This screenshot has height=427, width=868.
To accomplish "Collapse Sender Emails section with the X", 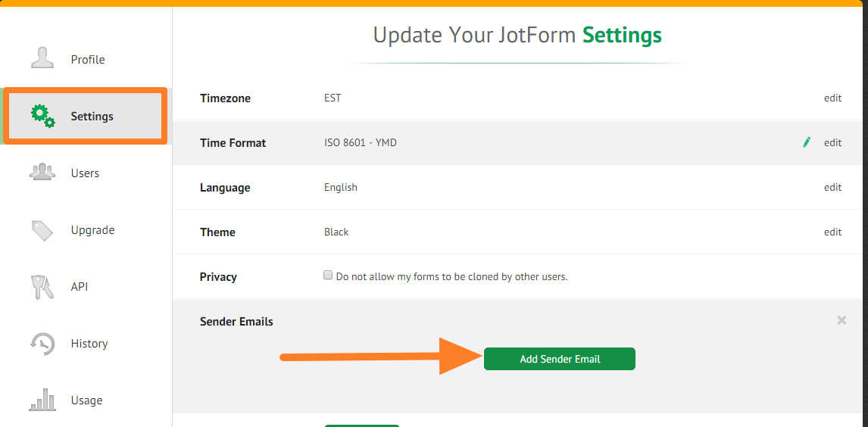I will coord(841,320).
